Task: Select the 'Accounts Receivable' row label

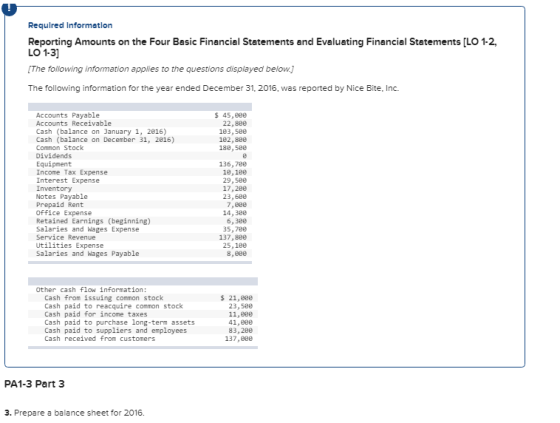Action: pyautogui.click(x=74, y=123)
